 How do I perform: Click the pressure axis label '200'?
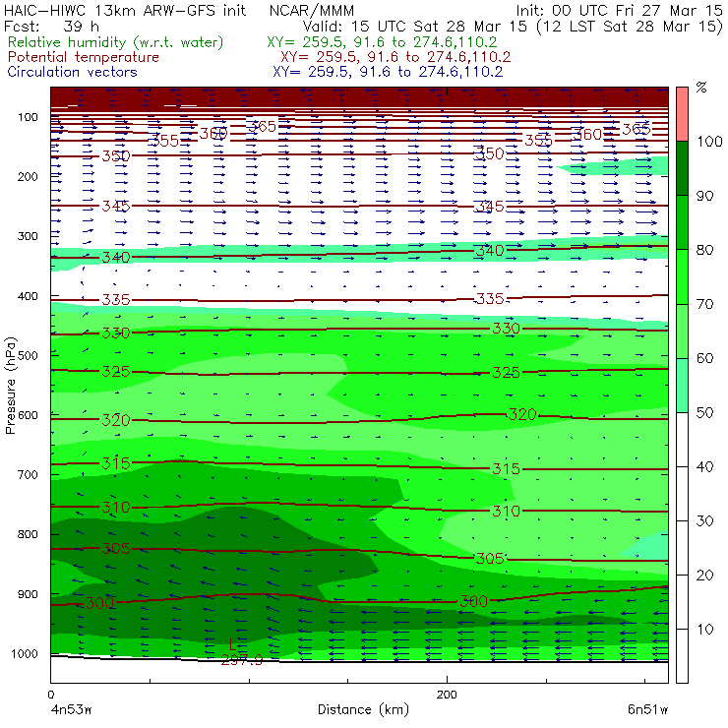pyautogui.click(x=28, y=176)
